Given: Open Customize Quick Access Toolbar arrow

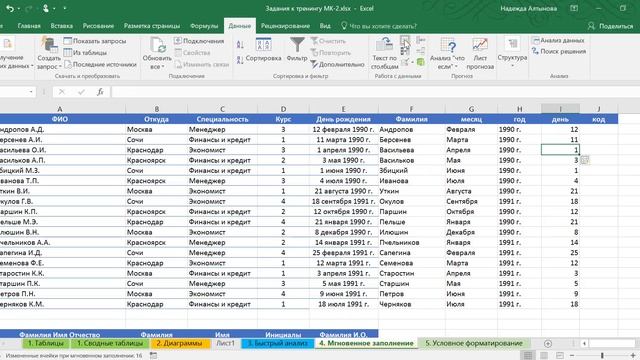Looking at the screenshot, I should coord(64,8).
